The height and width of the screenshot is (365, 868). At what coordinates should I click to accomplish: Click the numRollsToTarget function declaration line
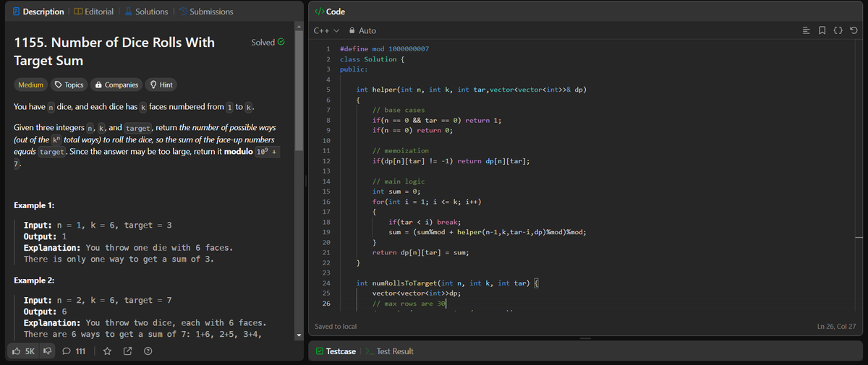click(448, 283)
